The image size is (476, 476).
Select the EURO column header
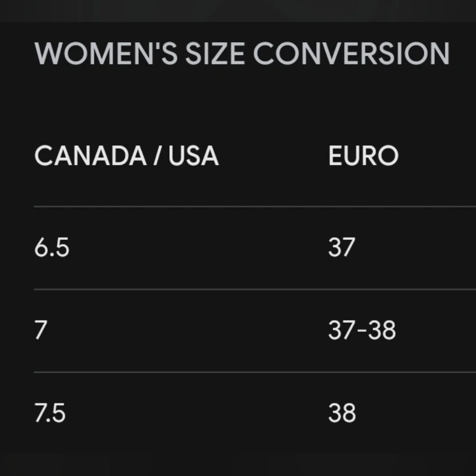(363, 156)
